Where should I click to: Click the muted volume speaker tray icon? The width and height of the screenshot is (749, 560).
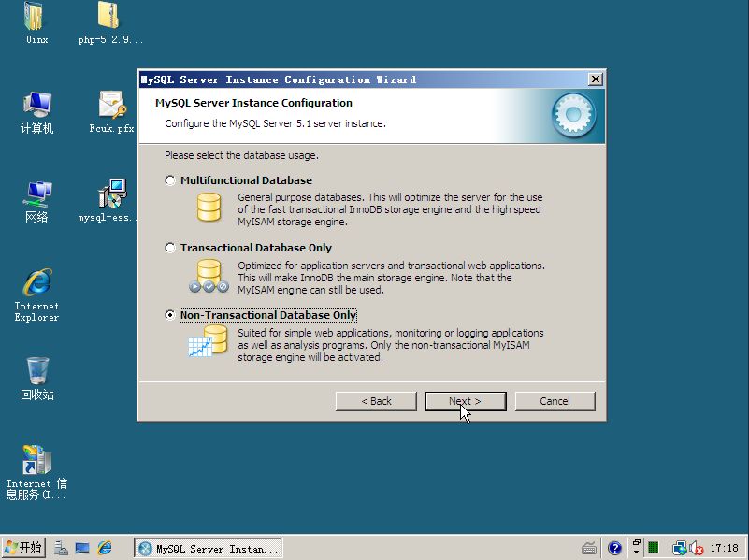[696, 548]
